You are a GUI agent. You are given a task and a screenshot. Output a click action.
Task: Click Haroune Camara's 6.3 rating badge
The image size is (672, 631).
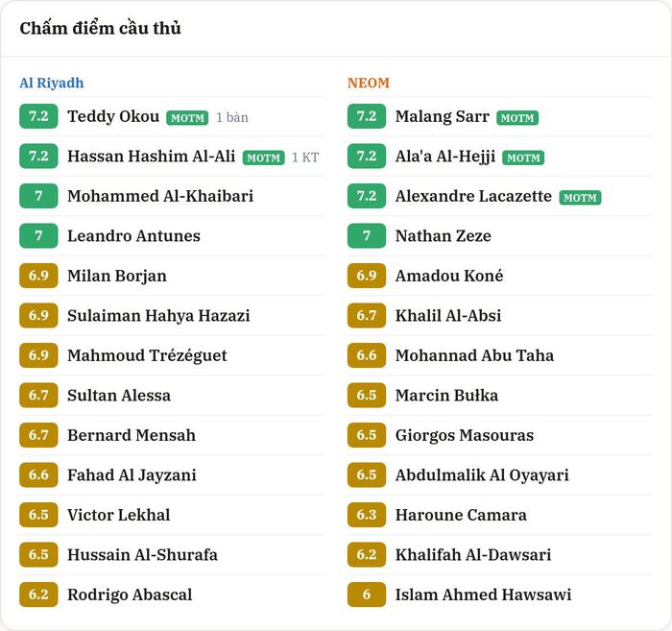[367, 515]
